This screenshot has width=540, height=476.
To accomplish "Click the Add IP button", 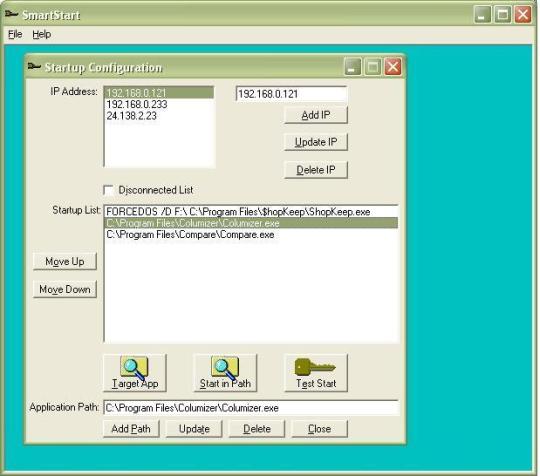I will click(316, 115).
